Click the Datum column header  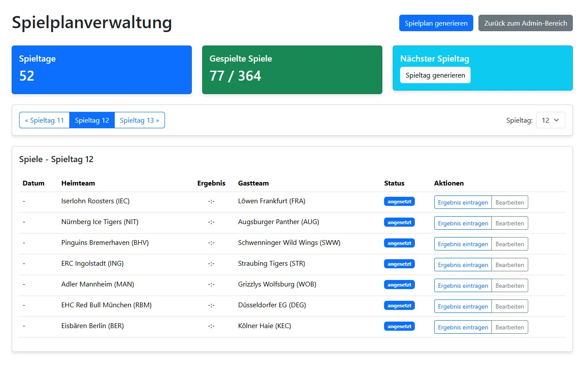pyautogui.click(x=33, y=183)
